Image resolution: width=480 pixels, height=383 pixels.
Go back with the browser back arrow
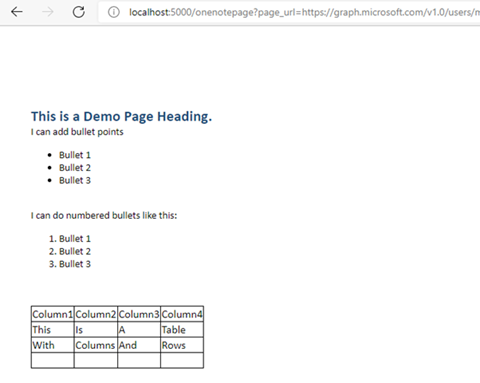[17, 12]
